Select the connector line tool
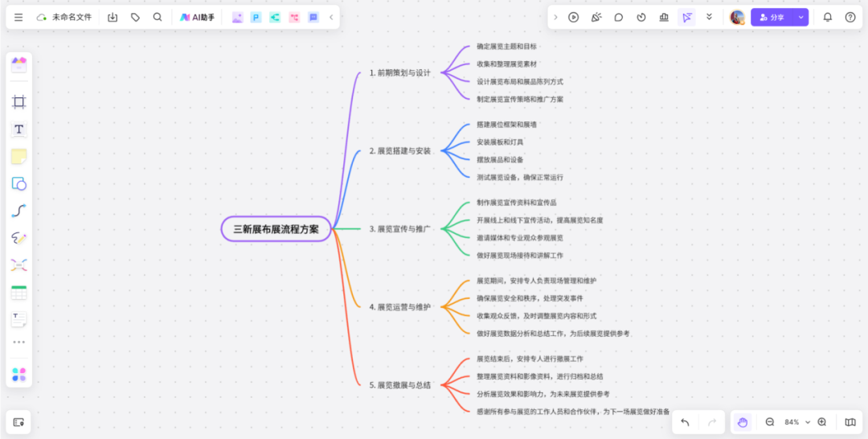 tap(18, 211)
